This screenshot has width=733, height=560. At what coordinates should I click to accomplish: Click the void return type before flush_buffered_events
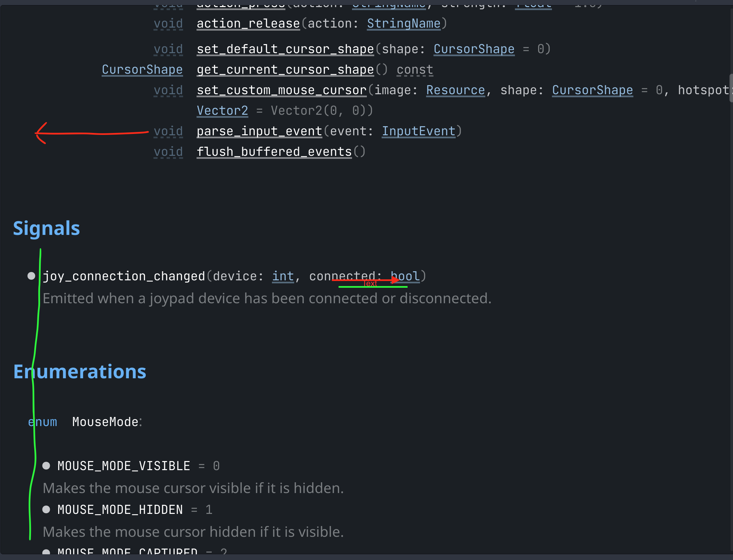coord(168,151)
